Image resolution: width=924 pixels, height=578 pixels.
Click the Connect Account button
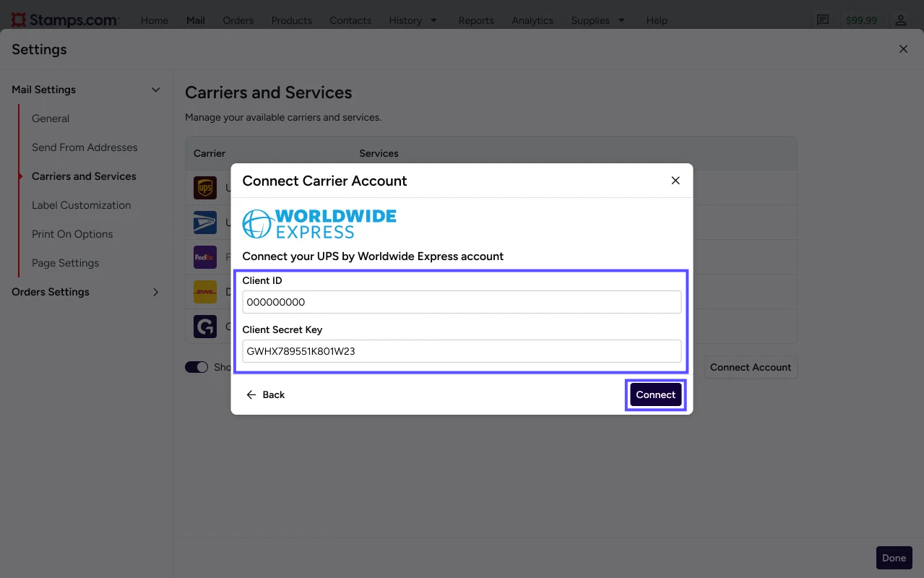751,367
